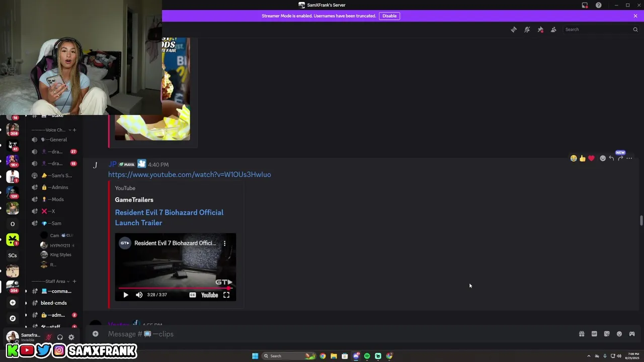644x362 pixels.
Task: Open the More options ellipsis on JP's message
Action: pos(629,158)
